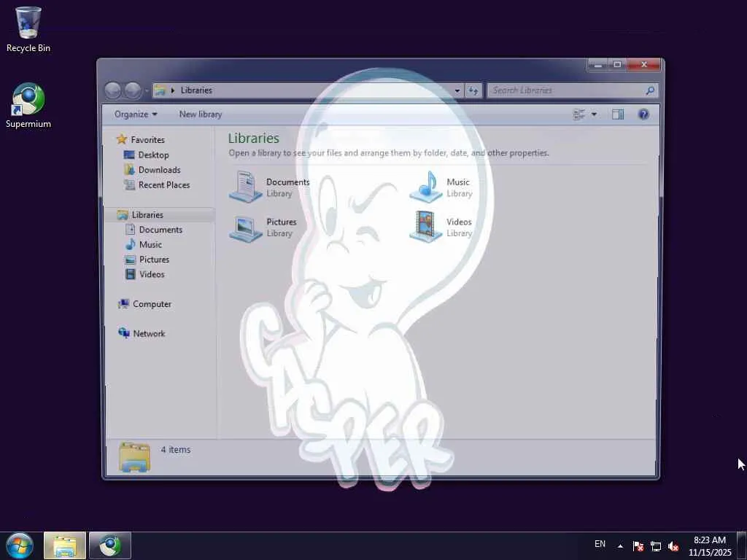The width and height of the screenshot is (747, 560).
Task: Toggle the preview pane
Action: [618, 114]
